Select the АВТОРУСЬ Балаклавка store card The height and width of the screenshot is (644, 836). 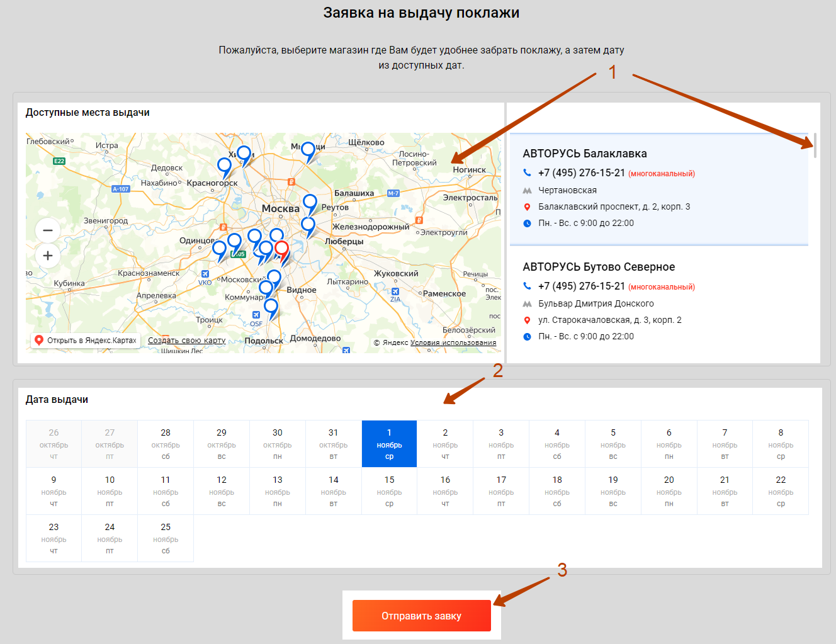(x=659, y=189)
